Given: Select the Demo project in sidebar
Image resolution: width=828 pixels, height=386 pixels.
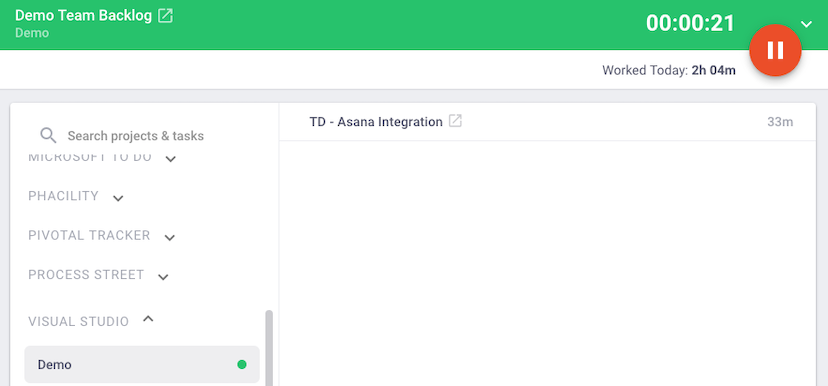Looking at the screenshot, I should (x=142, y=364).
